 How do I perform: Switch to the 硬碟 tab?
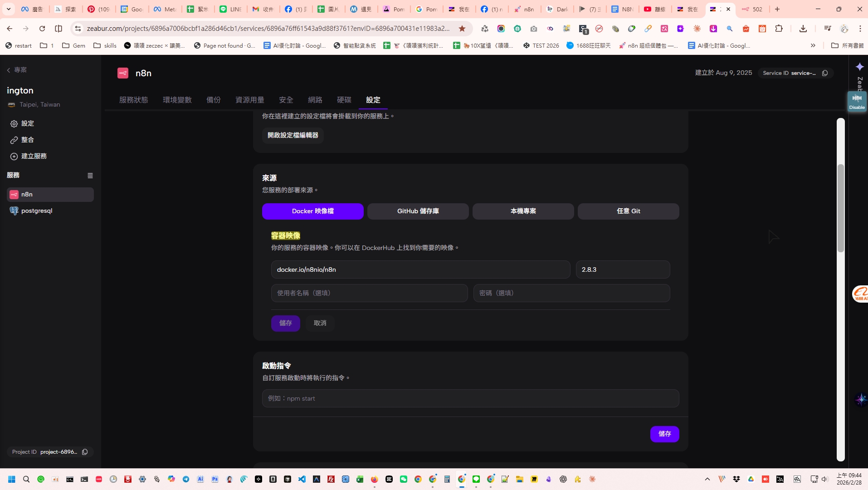(x=344, y=100)
